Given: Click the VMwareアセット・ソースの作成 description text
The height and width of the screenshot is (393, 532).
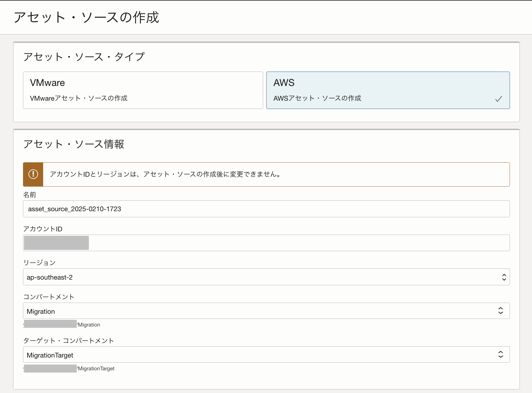Looking at the screenshot, I should coord(79,98).
